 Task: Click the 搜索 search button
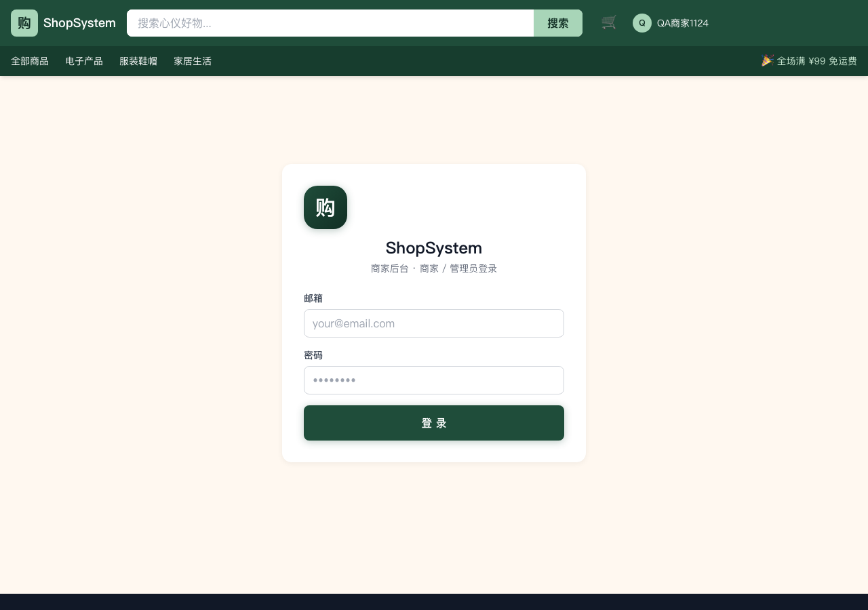point(558,23)
